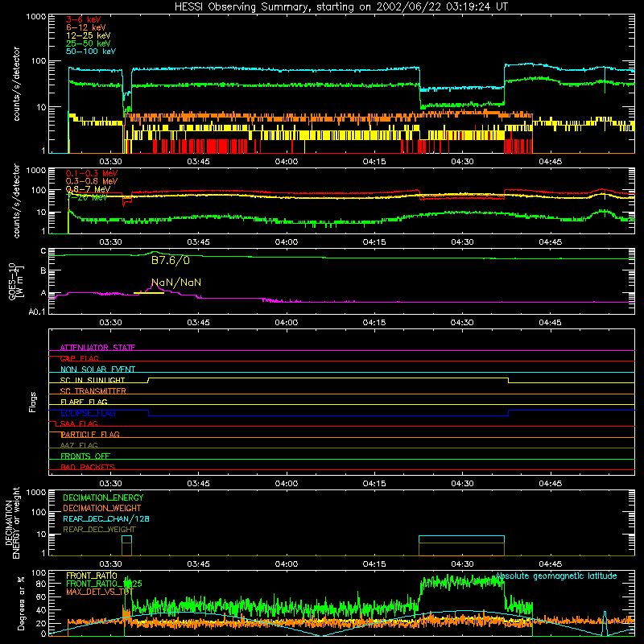
Task: Click the B7.6/0 flare class annotation
Action: (x=171, y=260)
